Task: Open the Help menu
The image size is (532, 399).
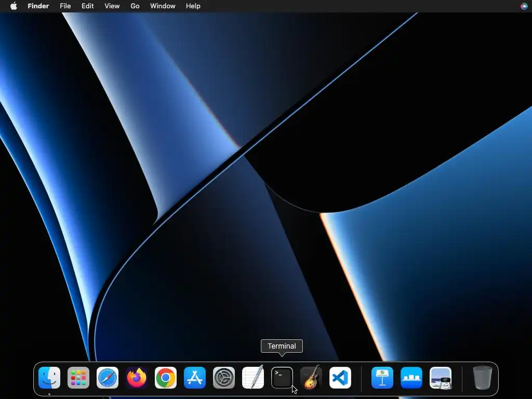Action: coord(193,6)
